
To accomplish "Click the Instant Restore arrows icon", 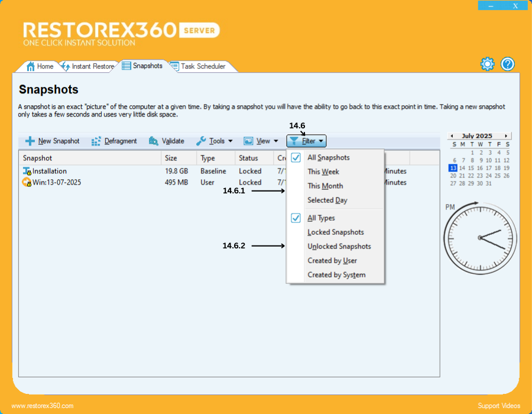I will coord(66,66).
